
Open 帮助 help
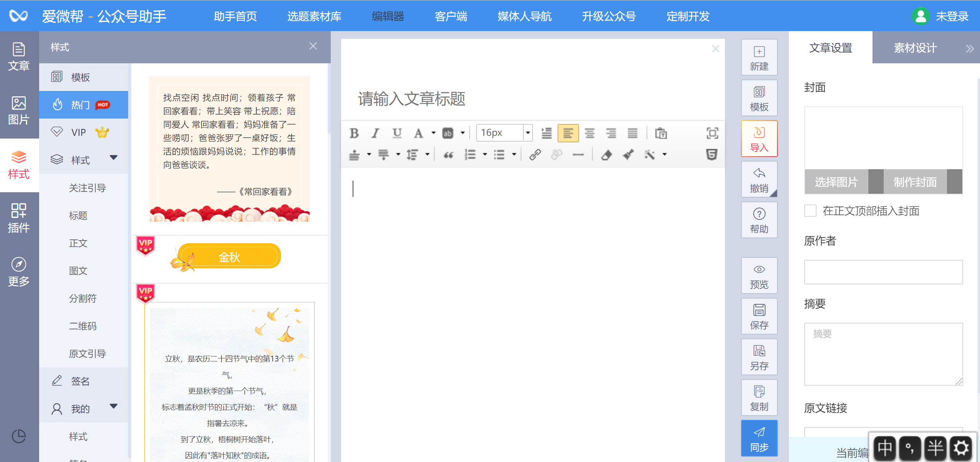pos(759,220)
